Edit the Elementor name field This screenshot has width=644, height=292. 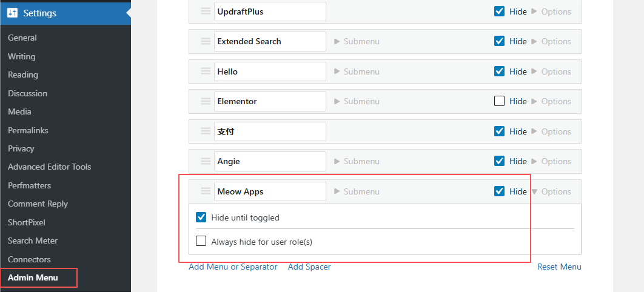coord(270,101)
